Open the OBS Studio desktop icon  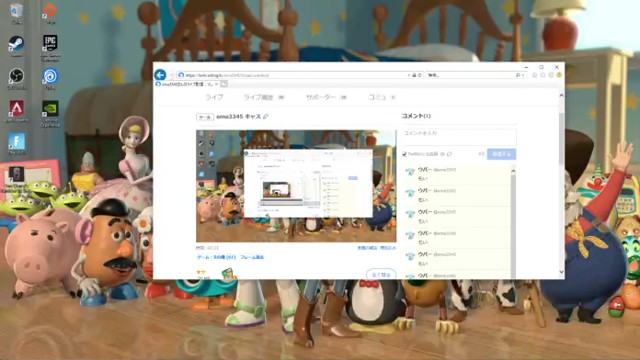pos(16,78)
